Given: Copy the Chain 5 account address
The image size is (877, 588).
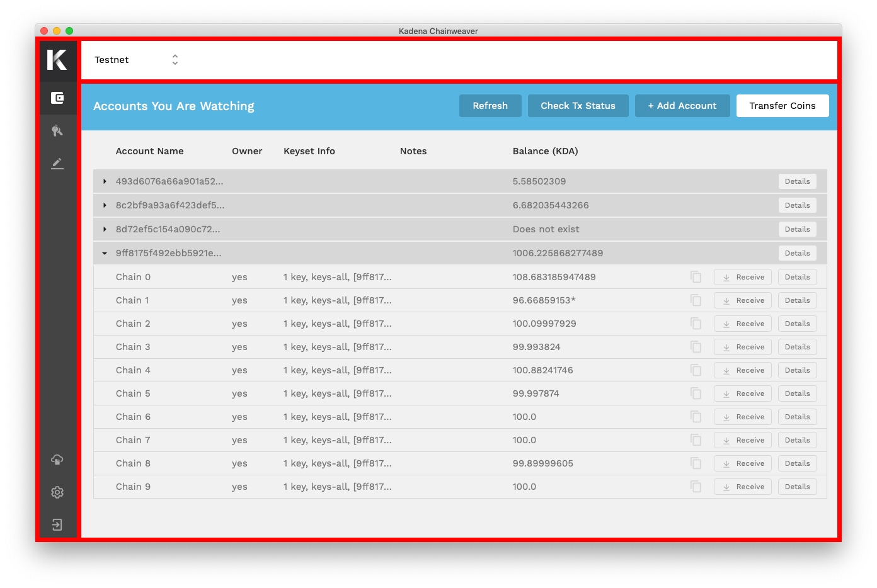Looking at the screenshot, I should pos(696,393).
